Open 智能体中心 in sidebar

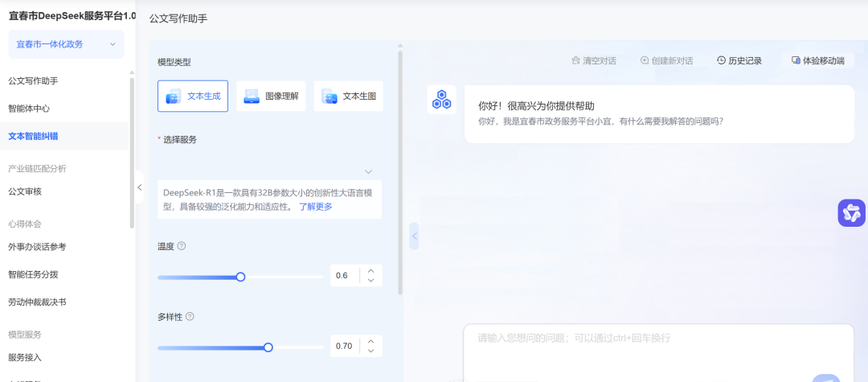click(29, 109)
